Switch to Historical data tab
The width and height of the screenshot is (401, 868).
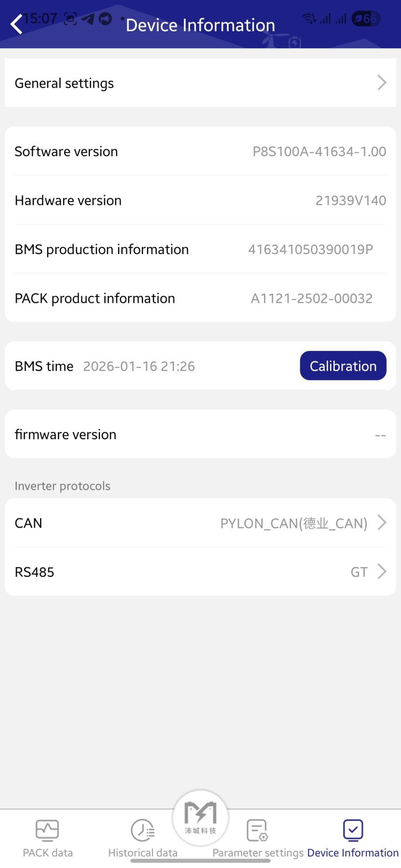[143, 853]
